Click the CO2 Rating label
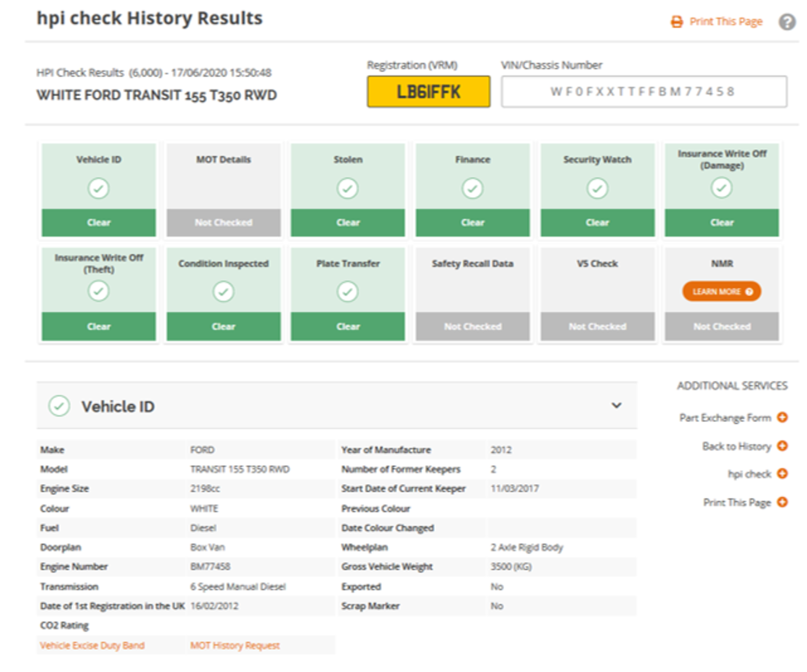This screenshot has height=672, width=807. coord(64,625)
